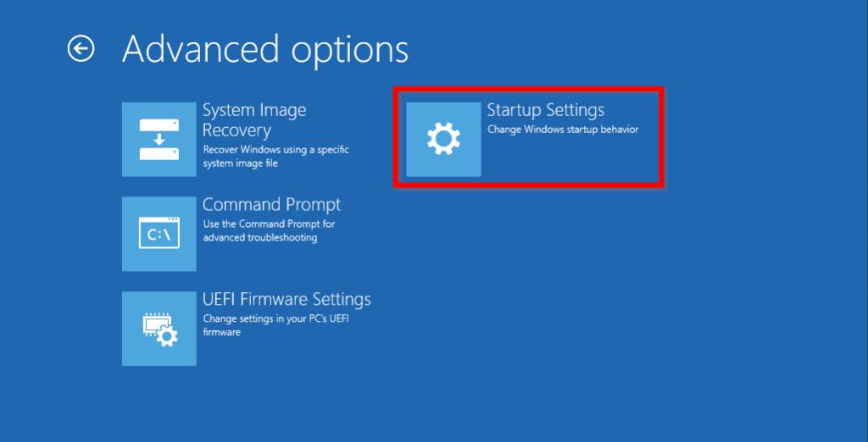The height and width of the screenshot is (442, 868).
Task: Click the small gear in UEFI icon
Action: click(169, 337)
